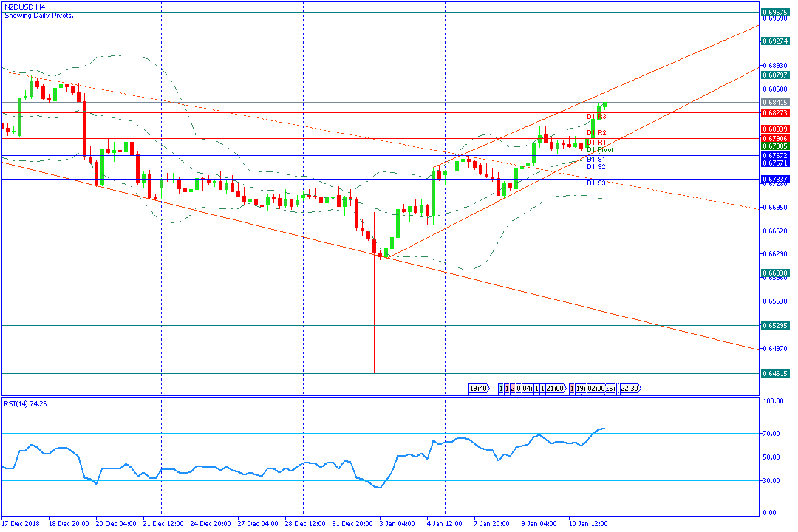The height and width of the screenshot is (532, 798).
Task: Click the 19:40 event marker
Action: 478,389
